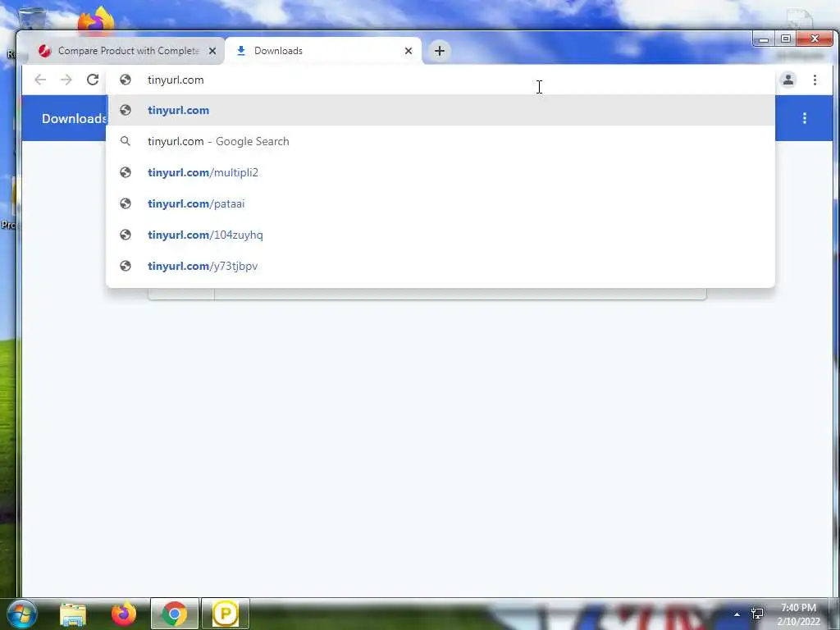Pick the tinyurl.com/104zuyhq suggestion
This screenshot has height=630, width=840.
click(441, 235)
